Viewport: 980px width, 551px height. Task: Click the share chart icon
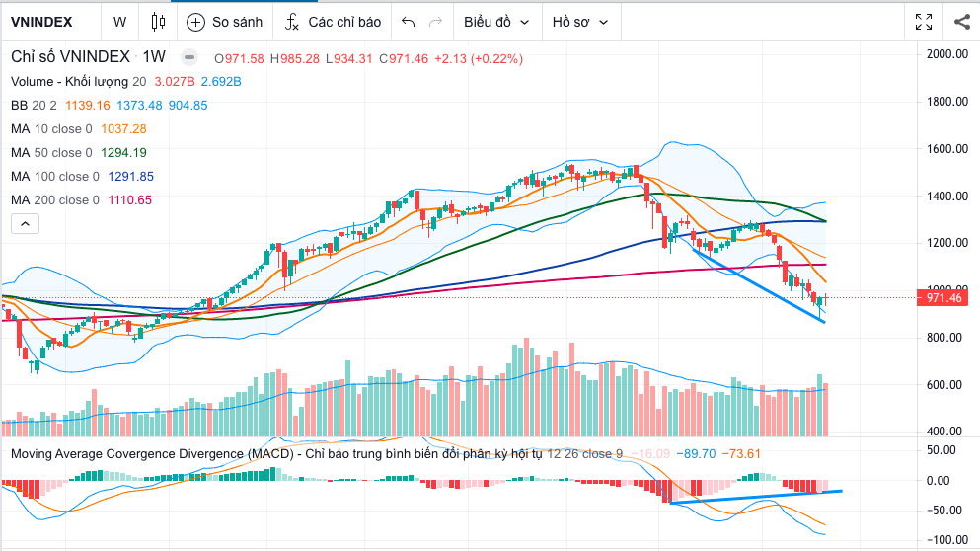coord(962,22)
